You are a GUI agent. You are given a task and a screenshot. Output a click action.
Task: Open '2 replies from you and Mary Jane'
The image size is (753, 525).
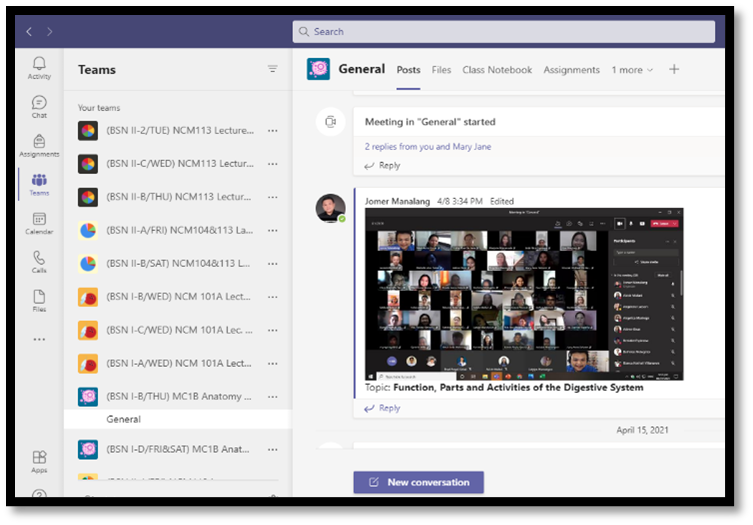point(427,147)
